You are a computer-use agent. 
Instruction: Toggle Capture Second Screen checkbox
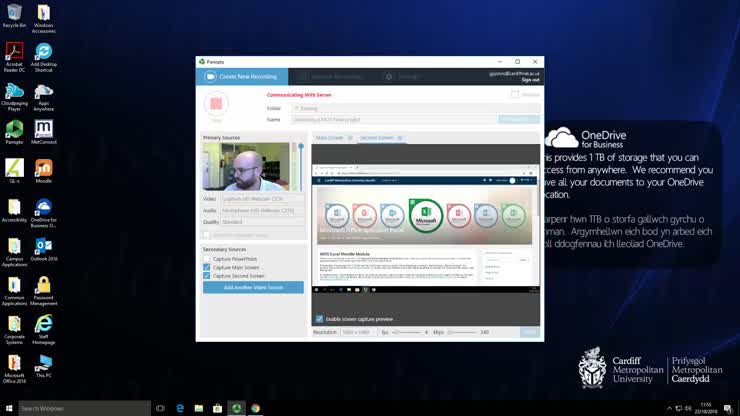pyautogui.click(x=207, y=276)
